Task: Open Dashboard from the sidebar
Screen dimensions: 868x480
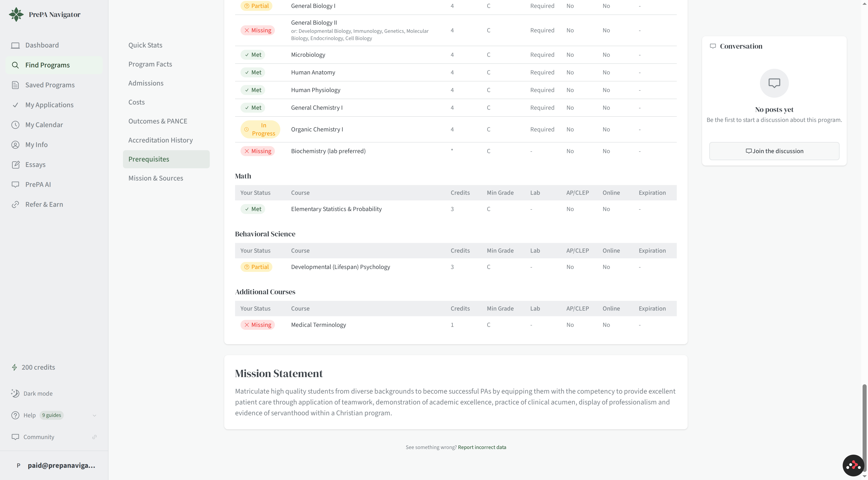Action: [54, 45]
